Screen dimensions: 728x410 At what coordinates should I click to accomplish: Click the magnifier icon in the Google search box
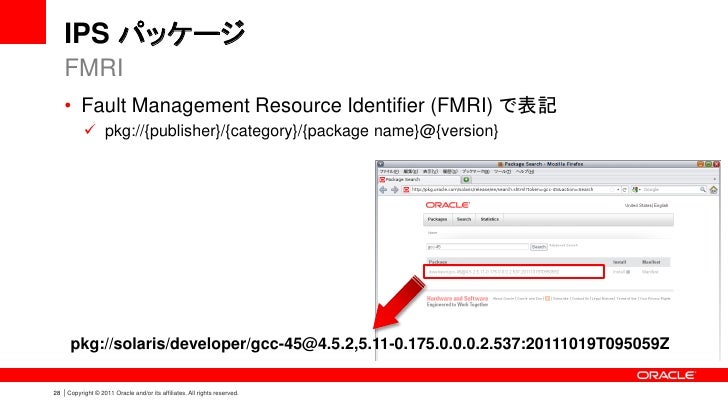click(703, 189)
